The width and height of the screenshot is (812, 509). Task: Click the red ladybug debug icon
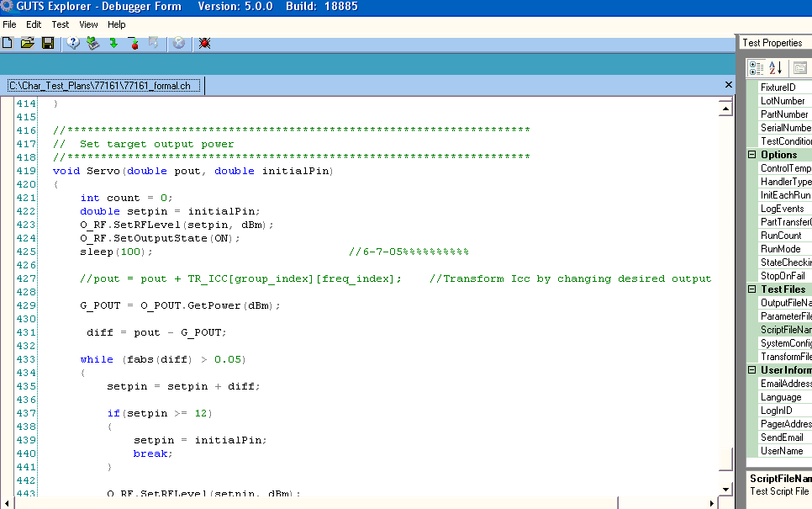click(x=204, y=43)
